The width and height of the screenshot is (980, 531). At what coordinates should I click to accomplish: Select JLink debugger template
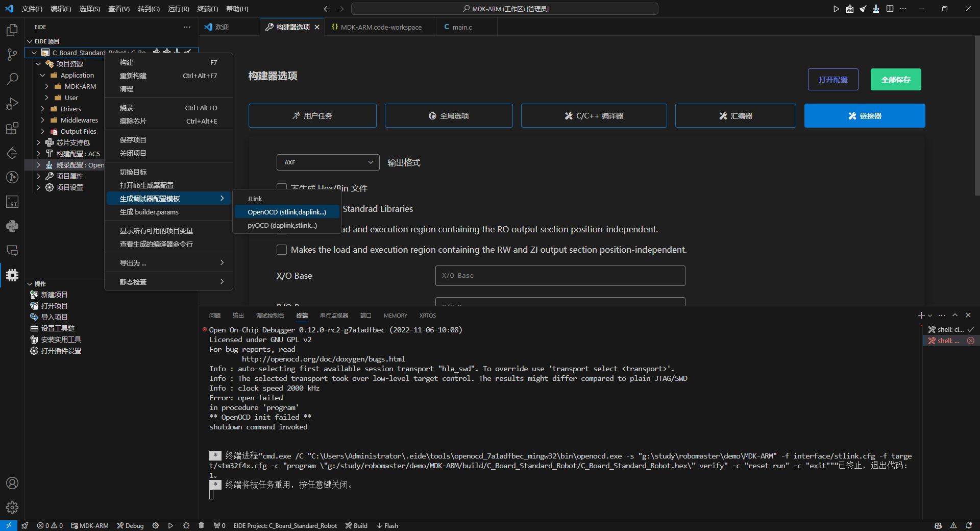(x=287, y=199)
